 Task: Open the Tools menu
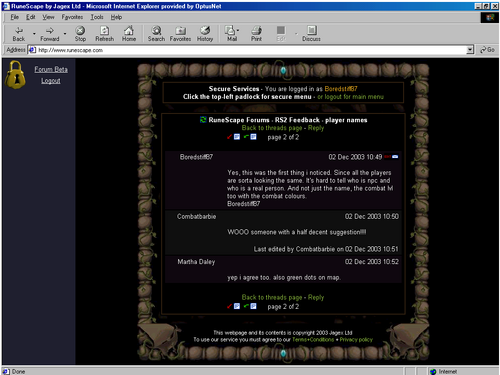97,17
